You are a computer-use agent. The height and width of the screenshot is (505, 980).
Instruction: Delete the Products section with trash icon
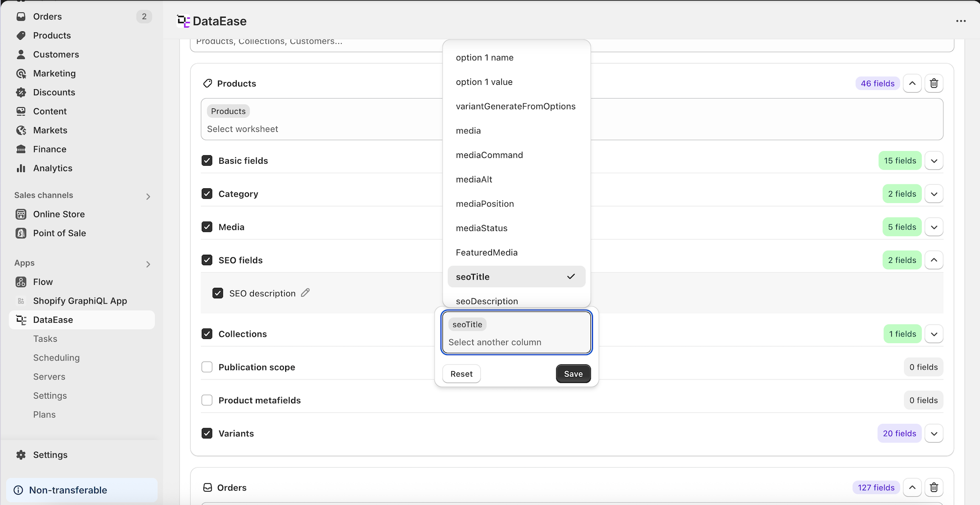click(934, 83)
